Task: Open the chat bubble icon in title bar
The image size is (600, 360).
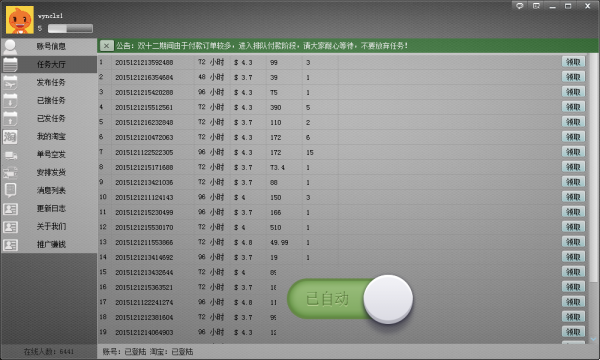Action: 520,6
